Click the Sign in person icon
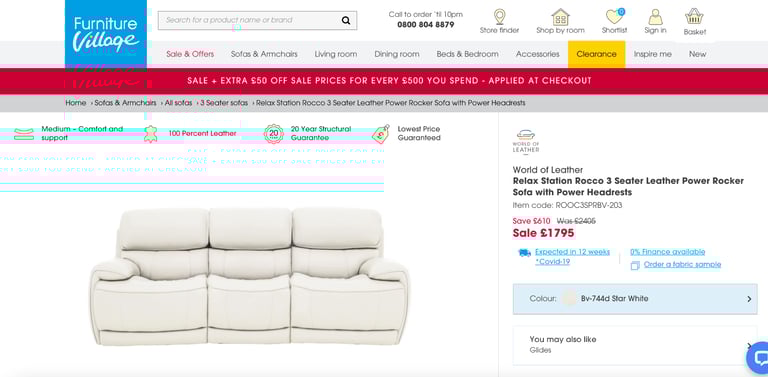 tap(655, 17)
